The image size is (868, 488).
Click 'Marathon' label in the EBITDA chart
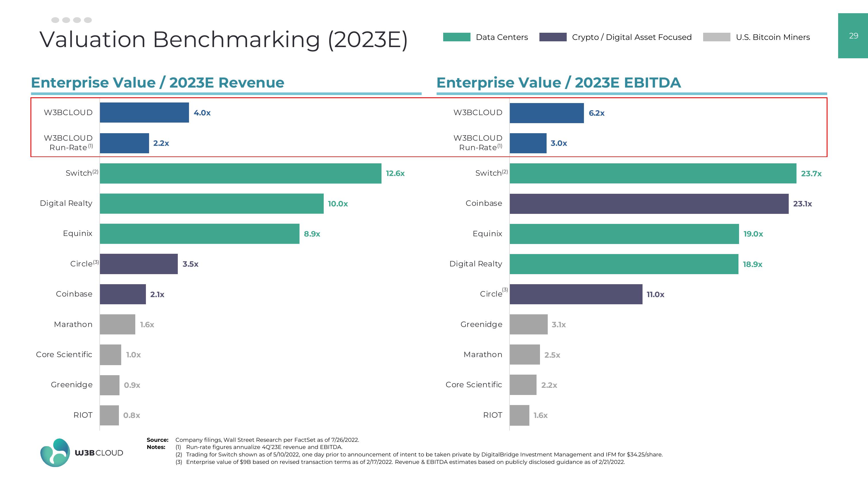483,354
